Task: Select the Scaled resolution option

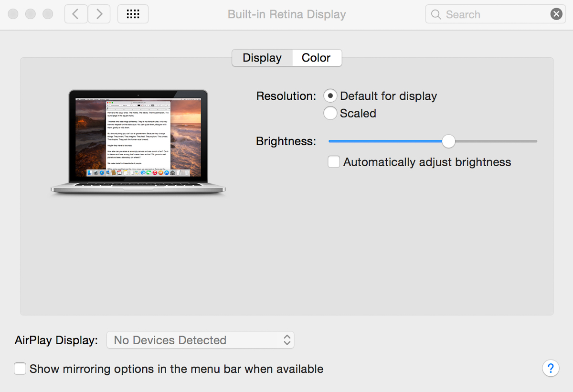Action: [x=330, y=113]
